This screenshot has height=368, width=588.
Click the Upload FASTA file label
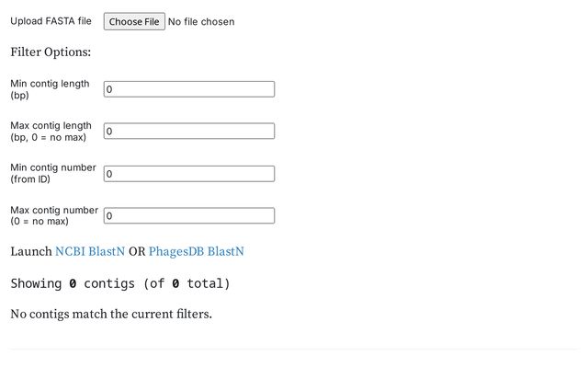pyautogui.click(x=51, y=21)
